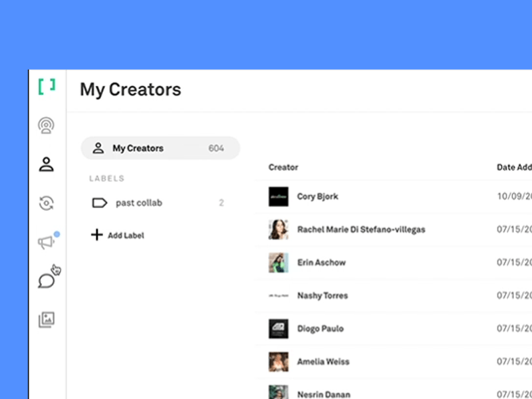This screenshot has width=532, height=399.
Task: Select the person creators sidebar icon
Action: click(x=46, y=164)
